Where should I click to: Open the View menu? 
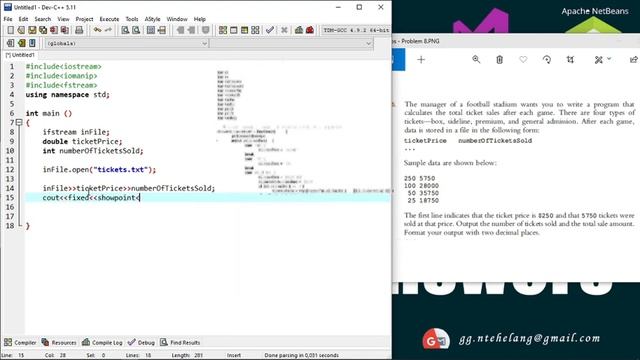pyautogui.click(x=63, y=19)
